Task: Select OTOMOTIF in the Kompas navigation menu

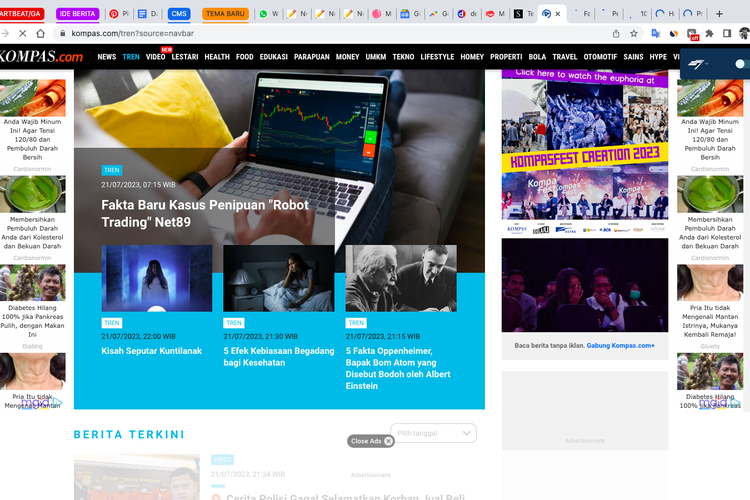Action: 600,57
